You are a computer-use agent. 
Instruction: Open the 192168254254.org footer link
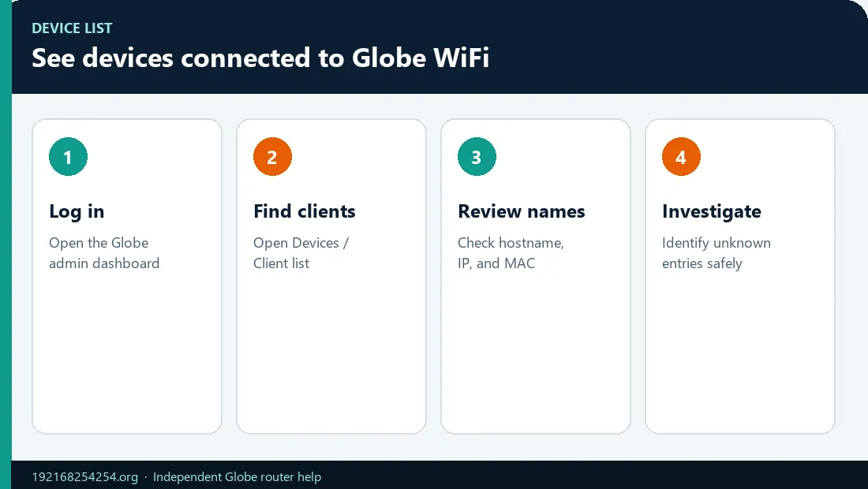coord(84,477)
